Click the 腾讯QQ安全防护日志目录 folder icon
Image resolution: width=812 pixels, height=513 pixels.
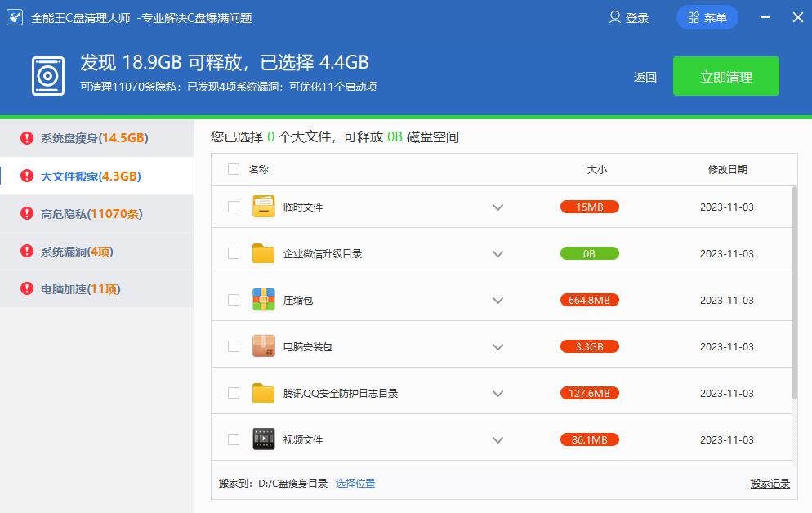[263, 393]
